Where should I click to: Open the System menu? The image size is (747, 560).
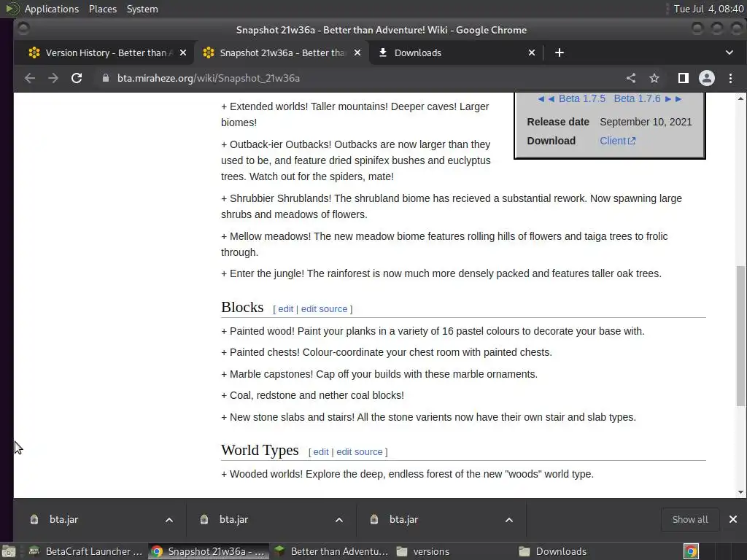(142, 9)
